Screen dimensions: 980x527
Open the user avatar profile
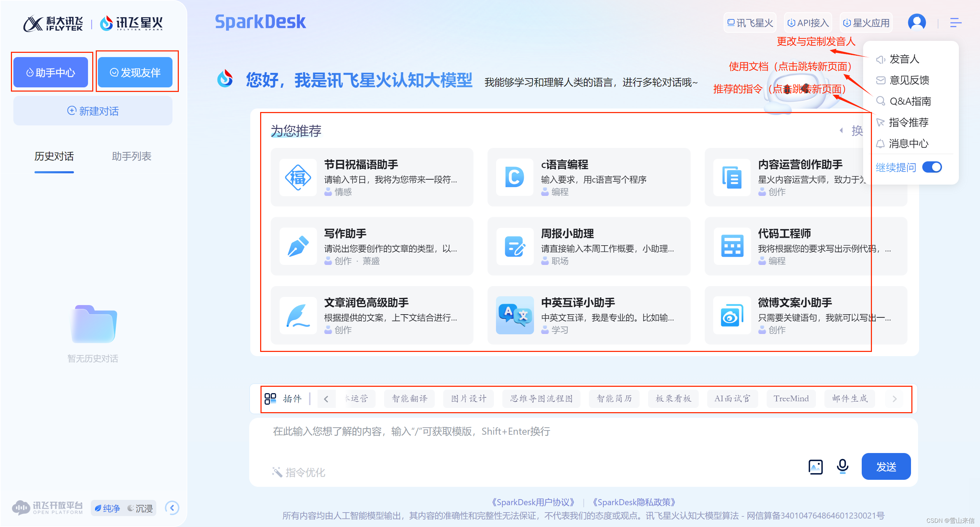click(917, 23)
